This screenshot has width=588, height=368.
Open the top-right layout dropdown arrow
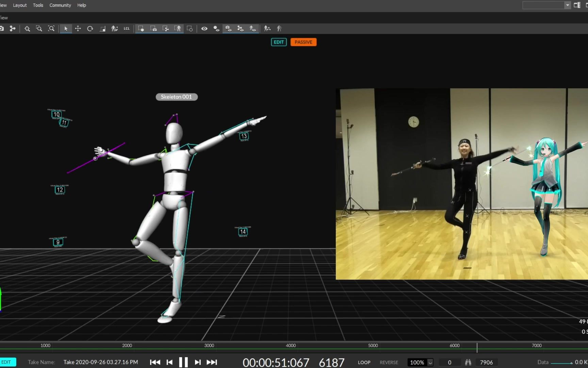coord(568,5)
